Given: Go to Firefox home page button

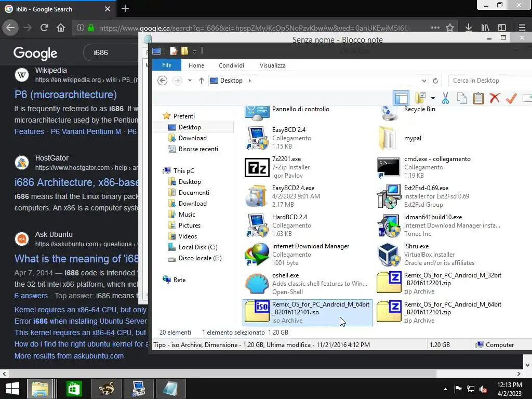Looking at the screenshot, I should click(x=61, y=28).
